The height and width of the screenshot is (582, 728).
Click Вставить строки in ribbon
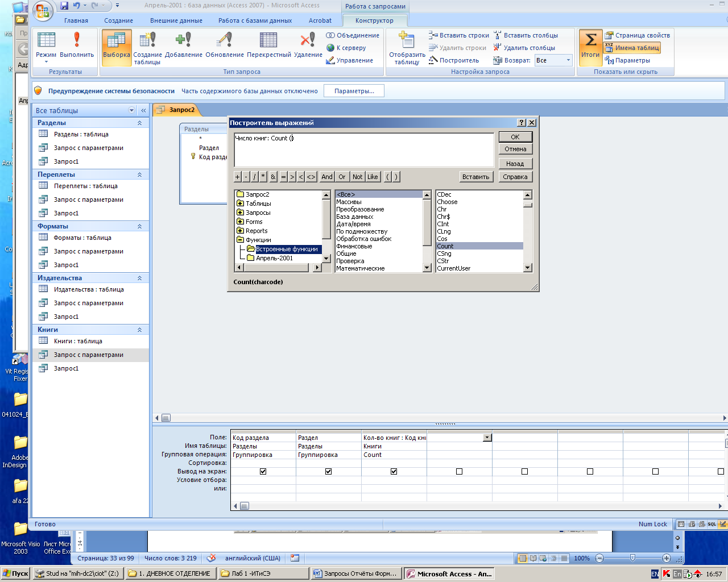point(458,35)
